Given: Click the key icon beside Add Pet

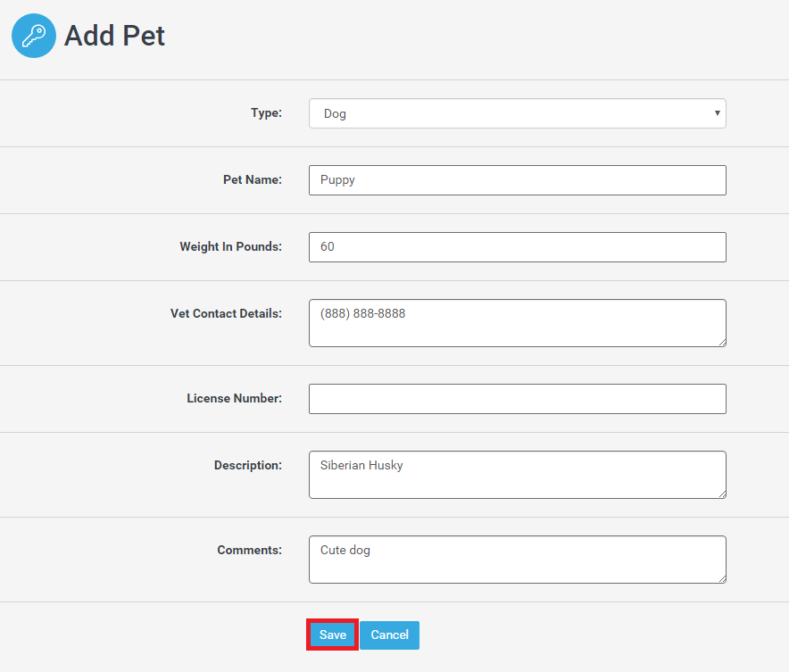Looking at the screenshot, I should pyautogui.click(x=34, y=36).
